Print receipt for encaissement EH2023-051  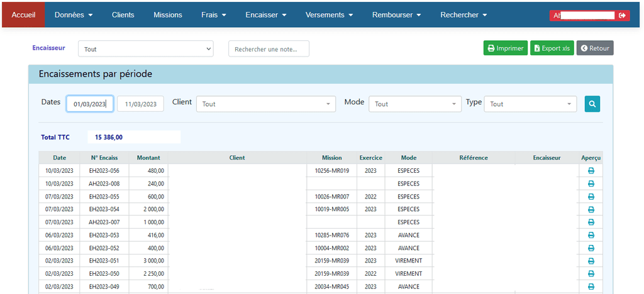591,261
